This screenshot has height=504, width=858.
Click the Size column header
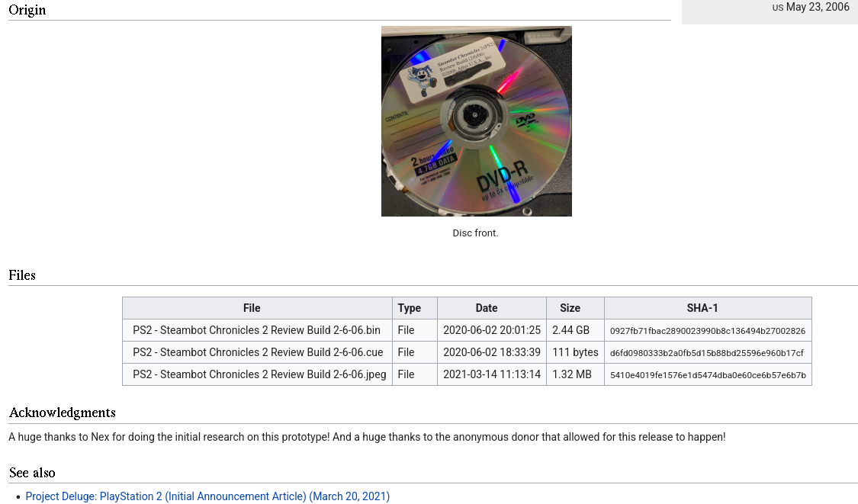click(x=575, y=308)
